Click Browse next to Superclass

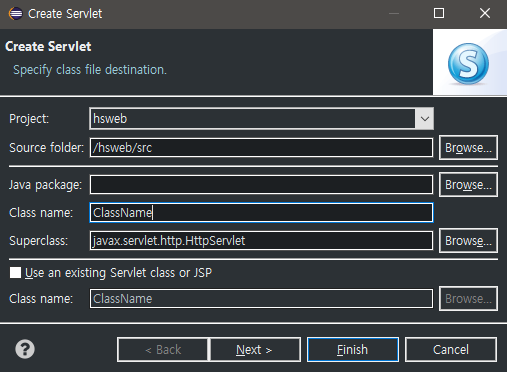[x=468, y=241]
